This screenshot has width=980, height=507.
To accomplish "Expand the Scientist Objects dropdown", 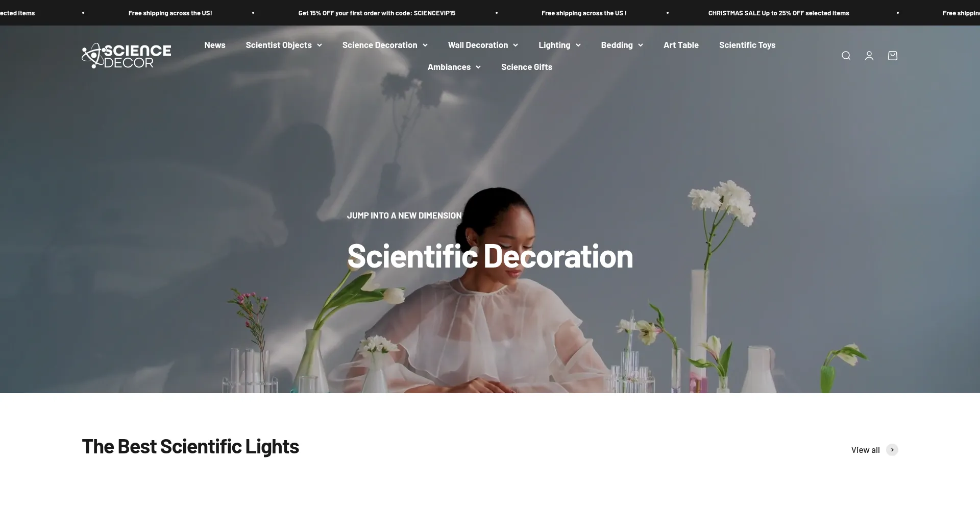I will (x=284, y=45).
